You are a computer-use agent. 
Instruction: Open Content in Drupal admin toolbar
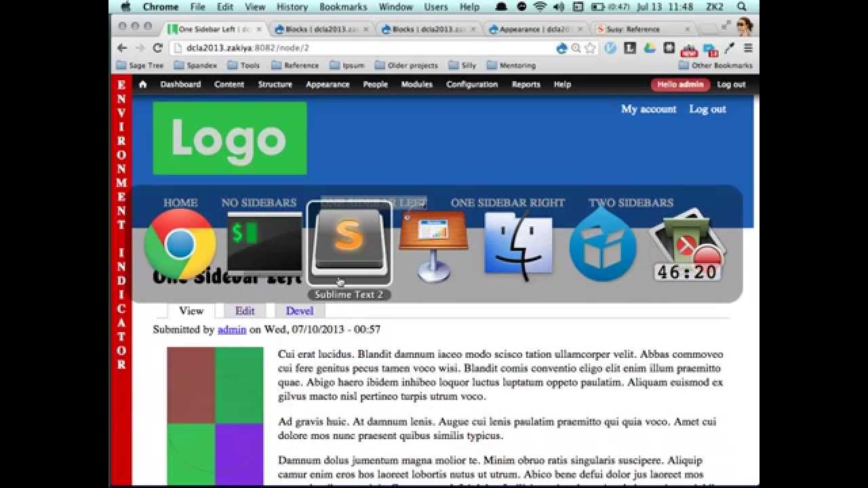coord(229,85)
